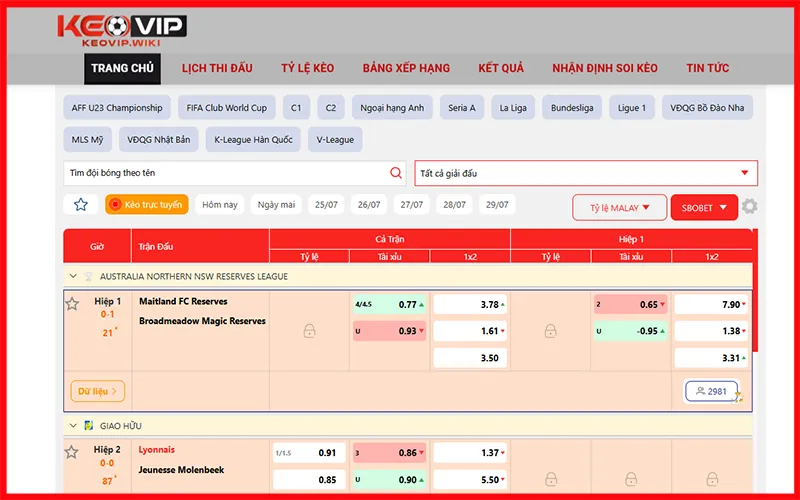Go to the Bảng xếp hạng tab
The width and height of the screenshot is (800, 500).
406,68
